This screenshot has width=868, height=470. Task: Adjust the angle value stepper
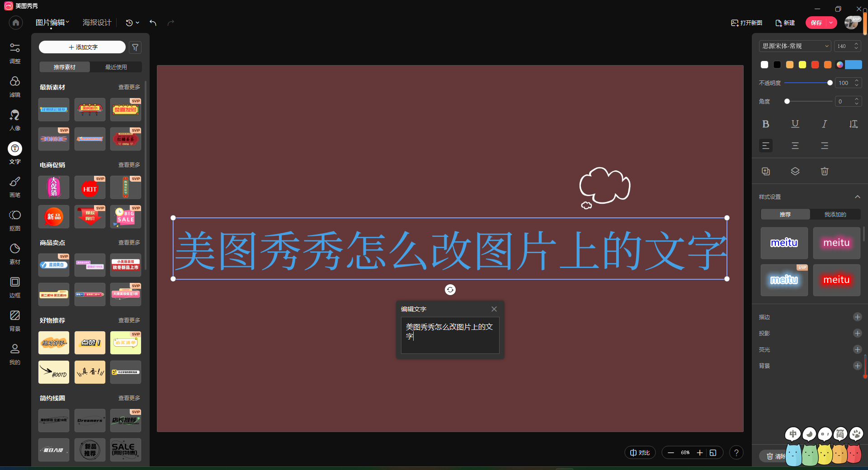point(857,102)
